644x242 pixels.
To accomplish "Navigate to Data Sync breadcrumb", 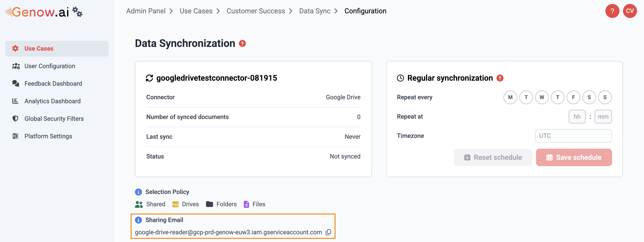I will click(315, 11).
